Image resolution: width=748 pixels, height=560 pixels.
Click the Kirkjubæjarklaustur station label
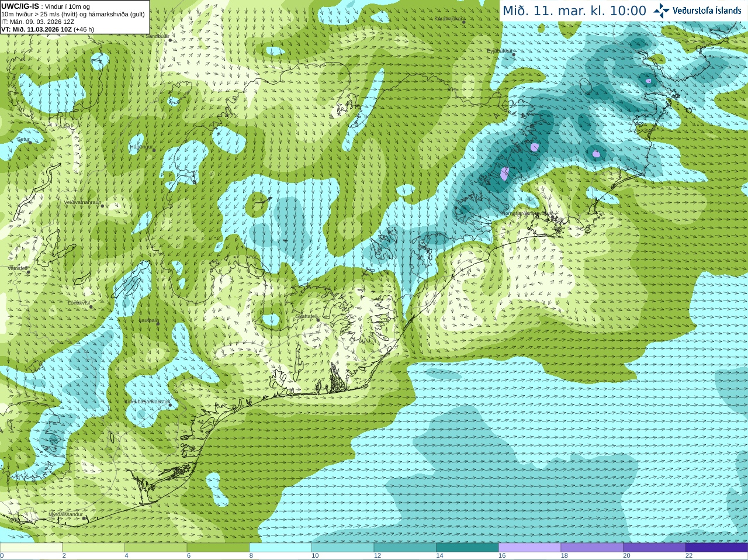[147, 402]
